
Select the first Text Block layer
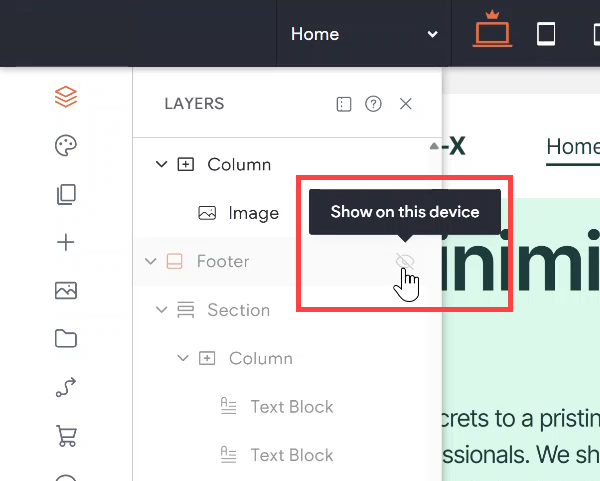point(291,407)
